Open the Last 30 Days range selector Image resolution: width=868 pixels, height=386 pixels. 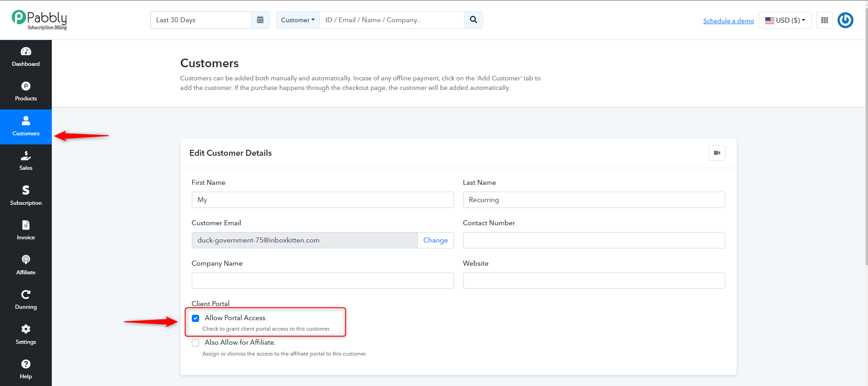201,20
